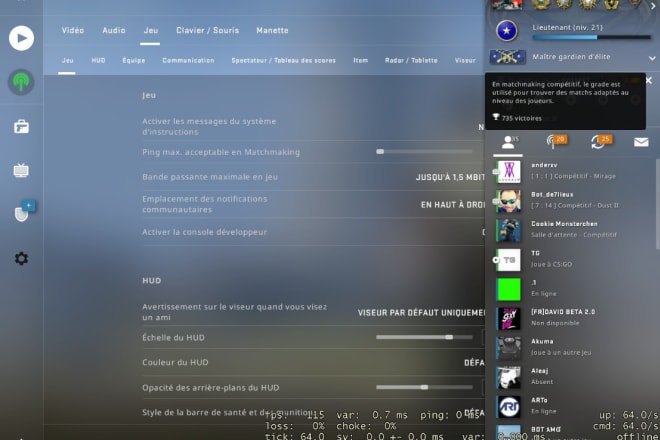Jump to the Viseur sub-tab
Viewport: 660px width, 440px height.
coord(465,61)
